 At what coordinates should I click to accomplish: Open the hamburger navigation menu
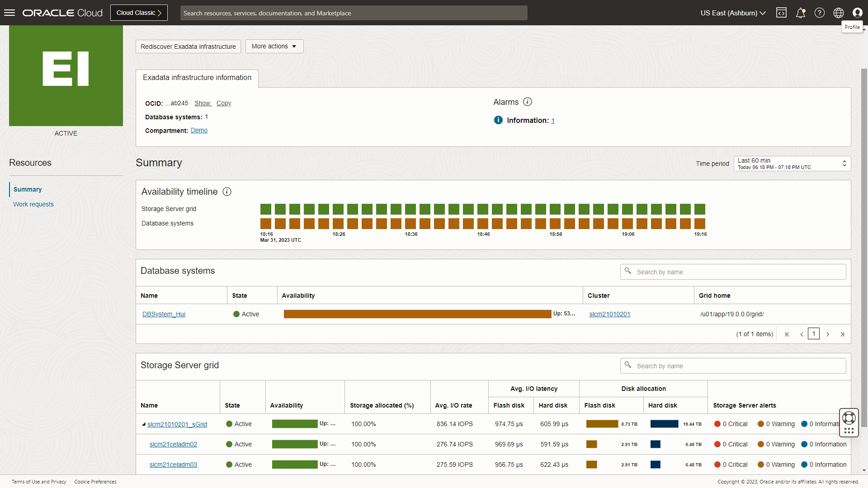pyautogui.click(x=9, y=13)
